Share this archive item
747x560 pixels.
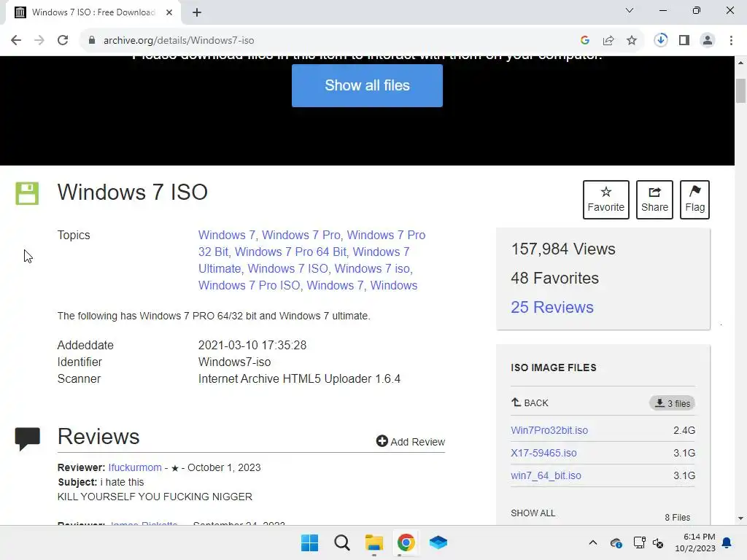click(654, 200)
